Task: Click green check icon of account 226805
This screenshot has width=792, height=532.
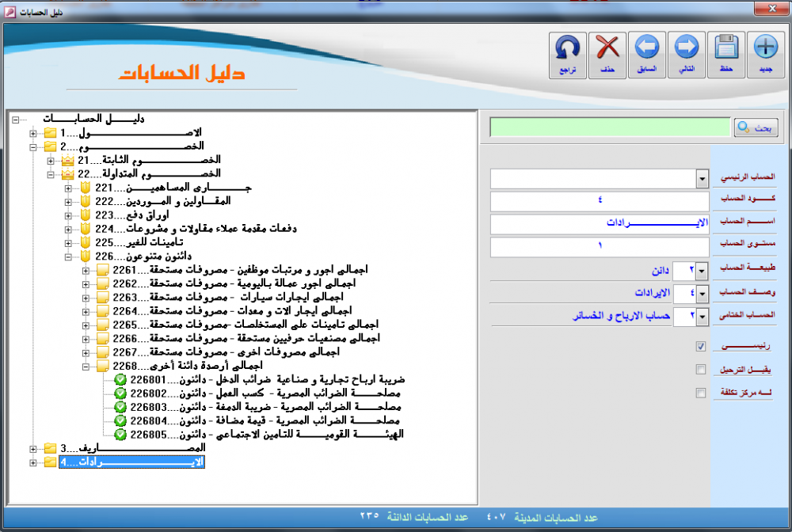Action: coord(120,434)
